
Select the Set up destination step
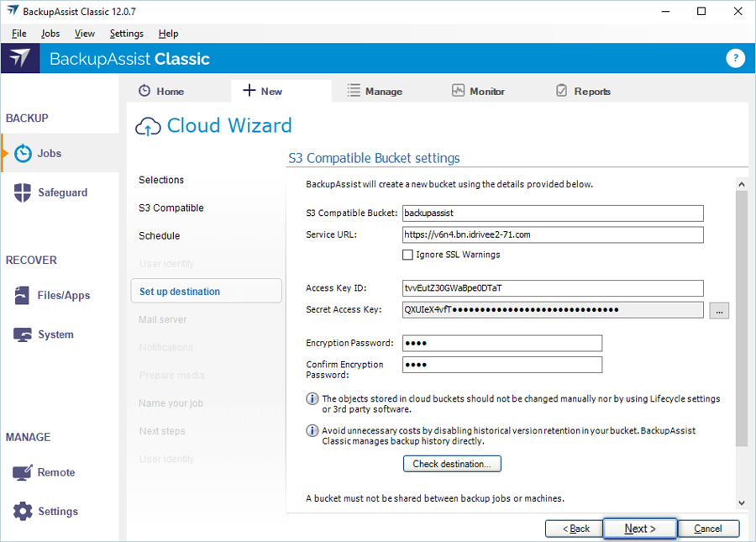click(207, 292)
